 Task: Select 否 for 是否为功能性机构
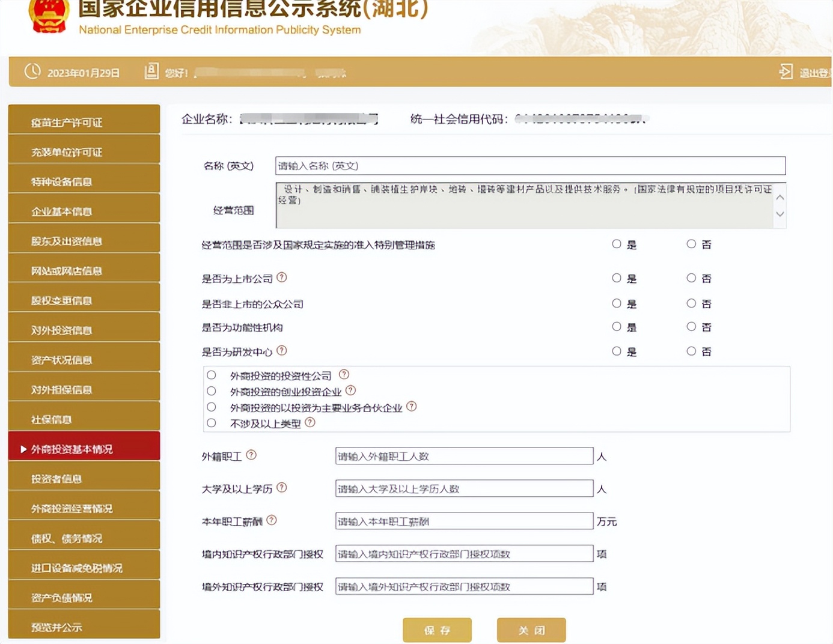[x=691, y=326]
